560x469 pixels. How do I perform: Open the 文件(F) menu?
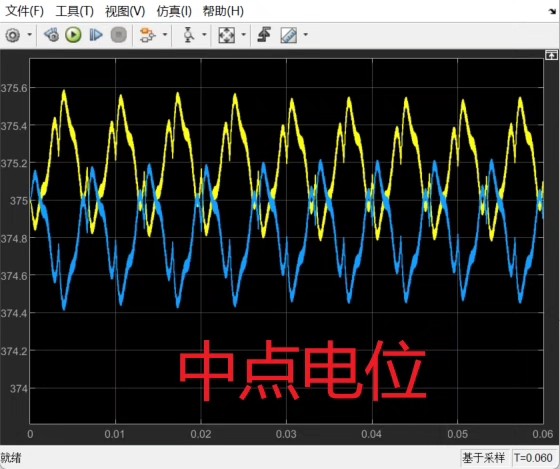pos(25,11)
